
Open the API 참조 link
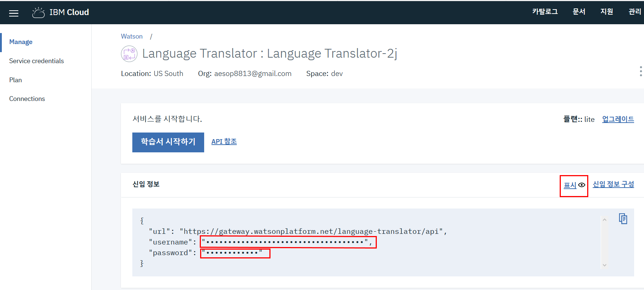[x=224, y=142]
